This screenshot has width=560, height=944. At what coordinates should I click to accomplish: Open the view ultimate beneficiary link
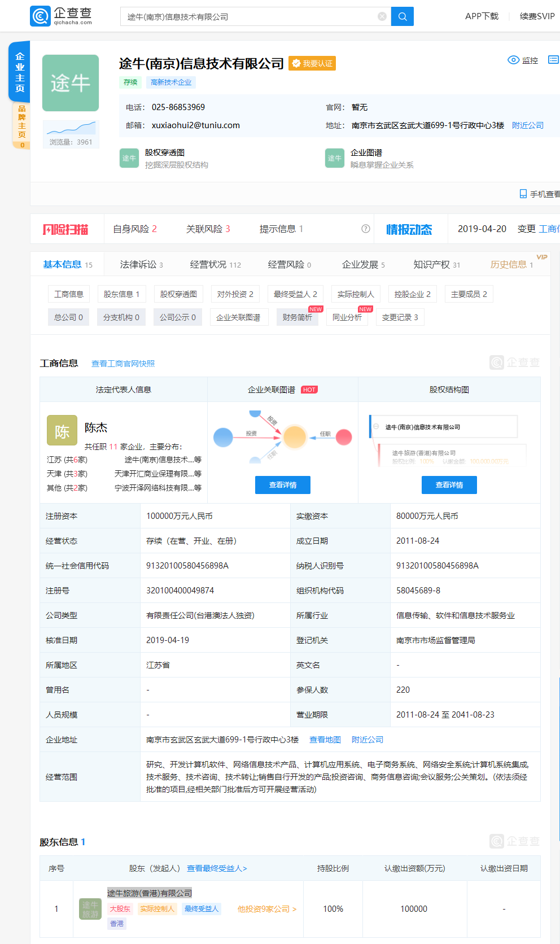click(217, 868)
